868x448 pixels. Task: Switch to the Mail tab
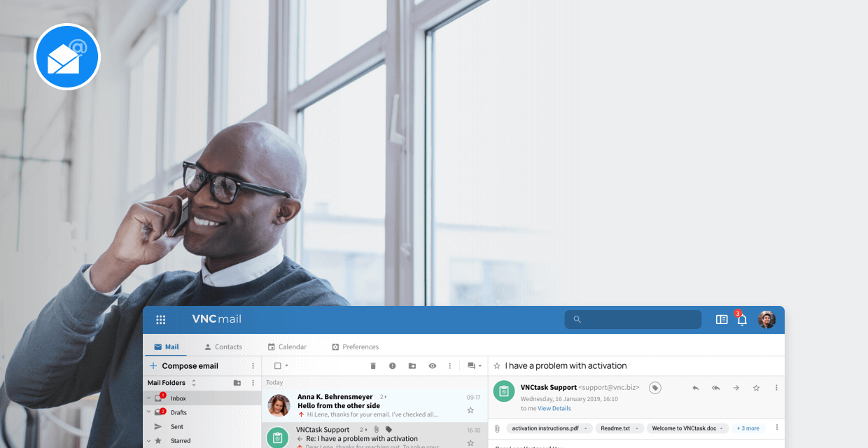click(x=166, y=346)
